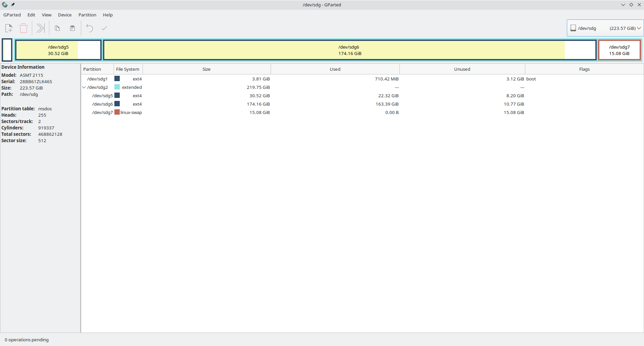Select the /dev/sdg6 block in disk map
644x346 pixels.
(350, 50)
